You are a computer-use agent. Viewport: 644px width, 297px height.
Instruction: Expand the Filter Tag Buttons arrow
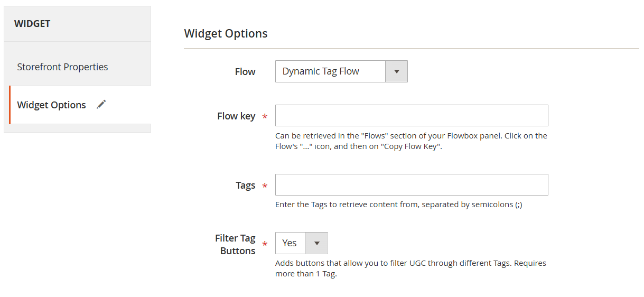click(317, 243)
